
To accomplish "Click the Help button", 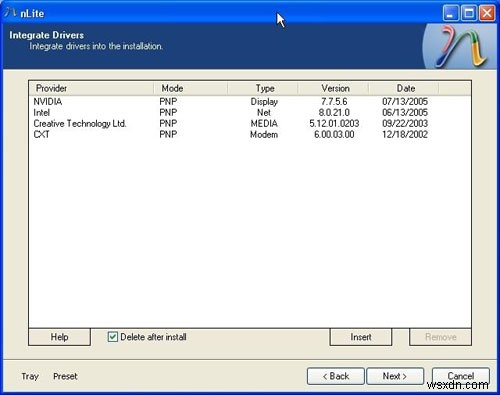I will click(x=59, y=337).
